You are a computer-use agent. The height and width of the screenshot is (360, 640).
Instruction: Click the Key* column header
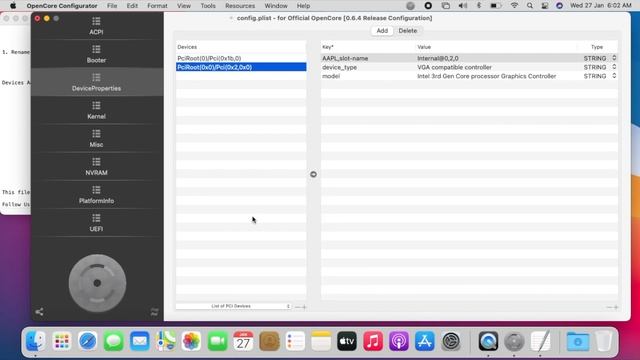(x=328, y=47)
